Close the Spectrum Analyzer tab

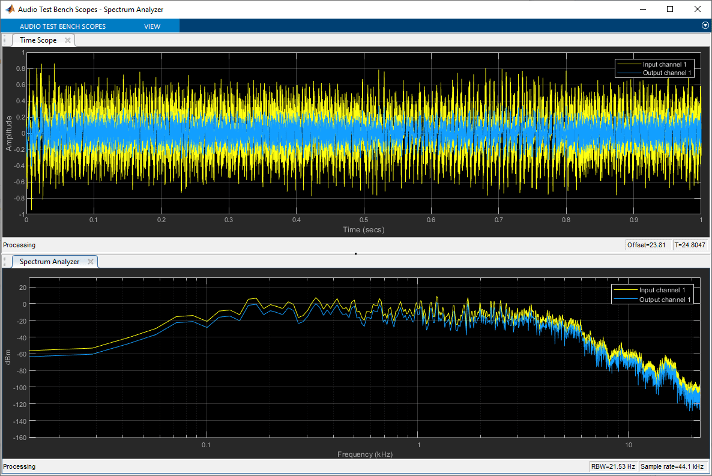pyautogui.click(x=89, y=261)
